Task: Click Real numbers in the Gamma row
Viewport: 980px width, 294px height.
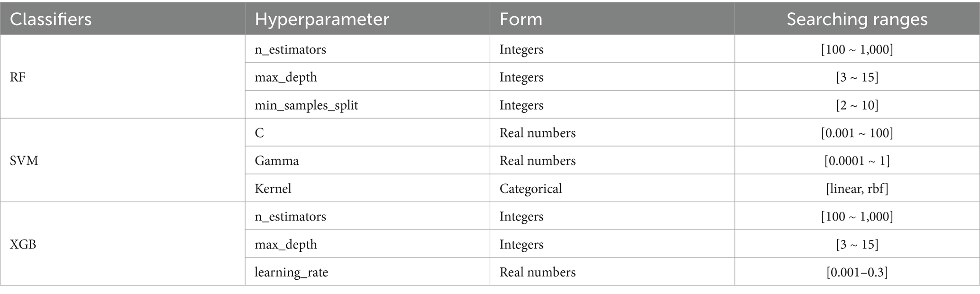Action: click(538, 161)
